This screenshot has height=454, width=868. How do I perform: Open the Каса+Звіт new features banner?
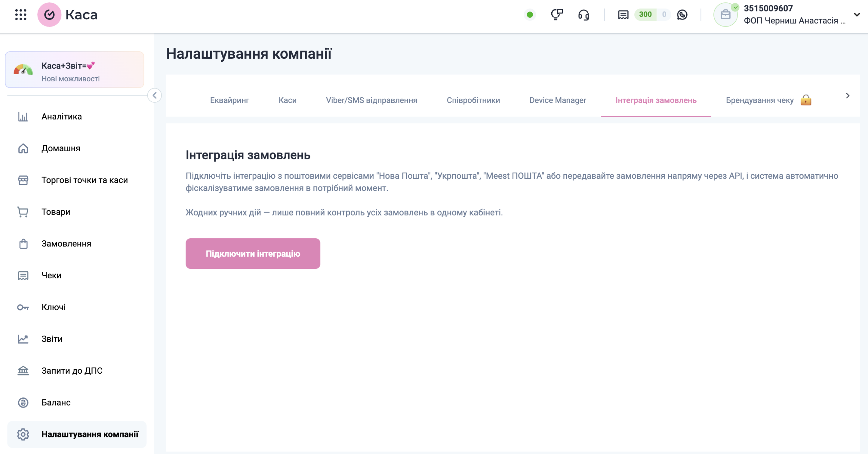[x=75, y=70]
